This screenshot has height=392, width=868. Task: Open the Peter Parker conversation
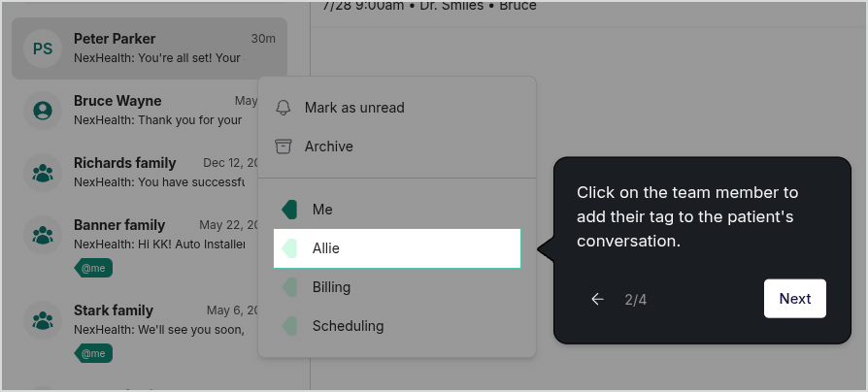150,49
